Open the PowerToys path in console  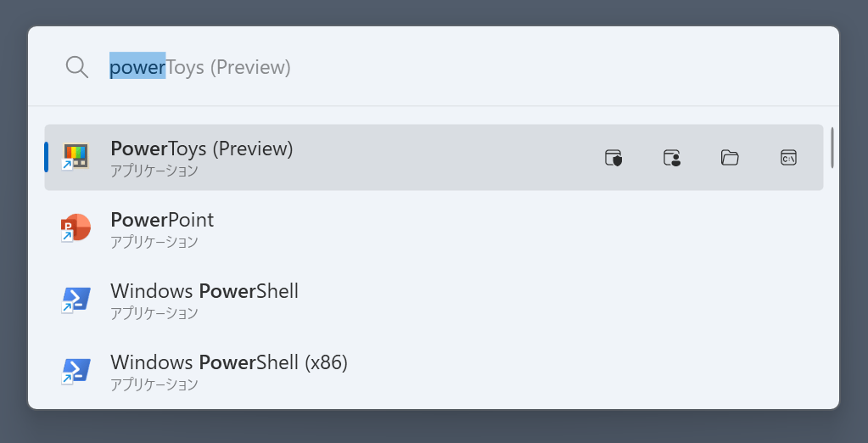click(788, 157)
